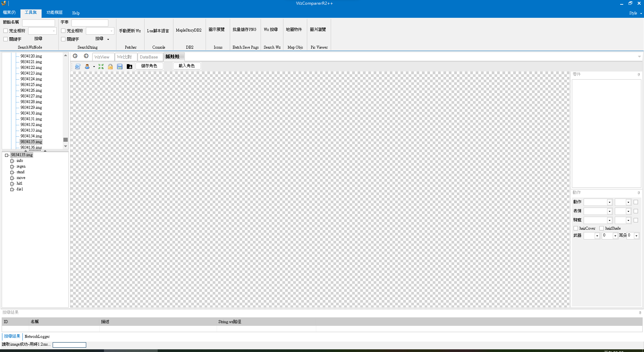Click the black user folder icon
644x352 pixels.
click(129, 67)
